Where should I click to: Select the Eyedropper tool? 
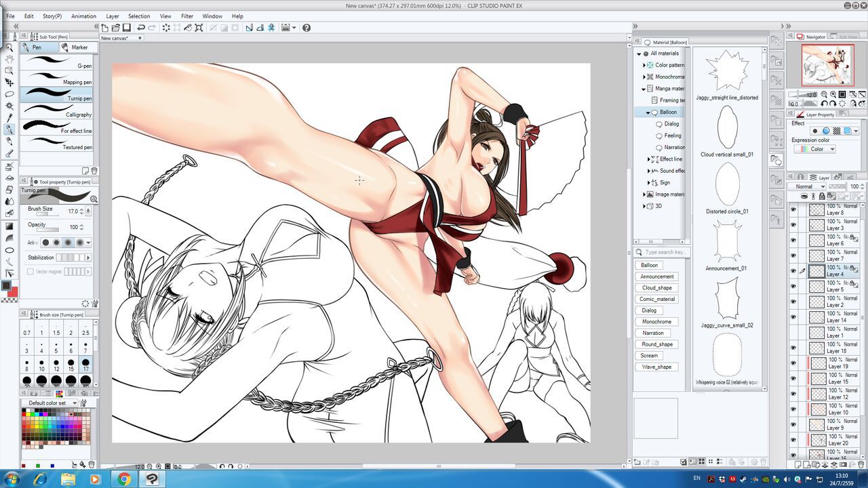(x=9, y=117)
